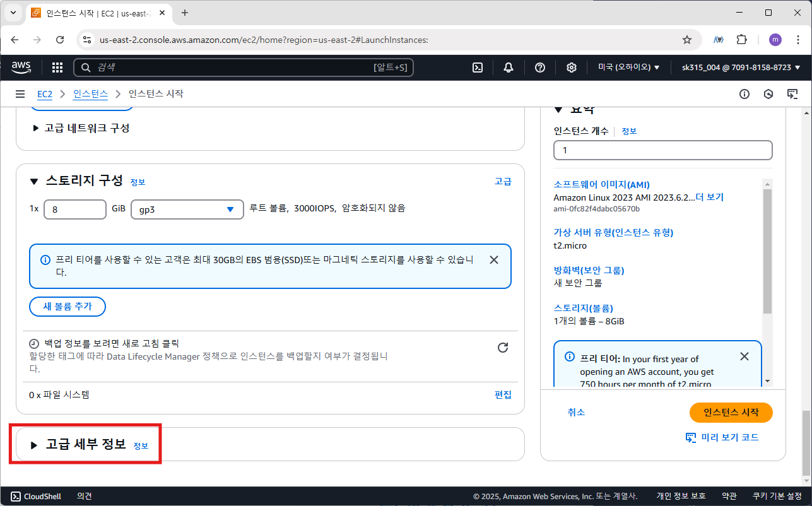Open the AWS services grid menu
The image size is (812, 506).
(x=57, y=68)
